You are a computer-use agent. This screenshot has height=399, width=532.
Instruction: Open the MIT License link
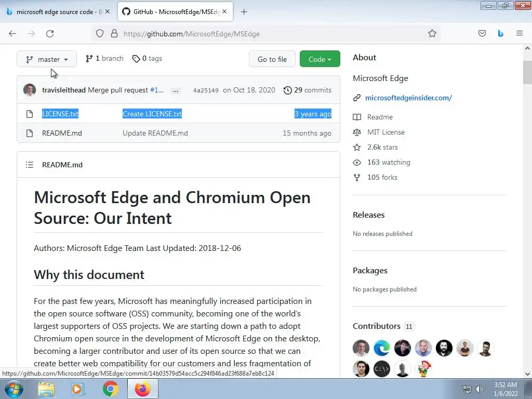pos(386,132)
